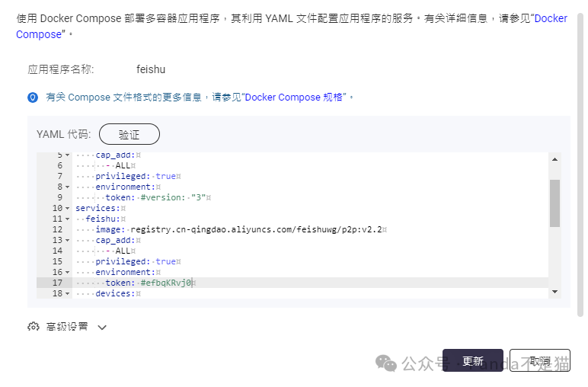Click the "privileged: true" text on line 15

point(136,261)
